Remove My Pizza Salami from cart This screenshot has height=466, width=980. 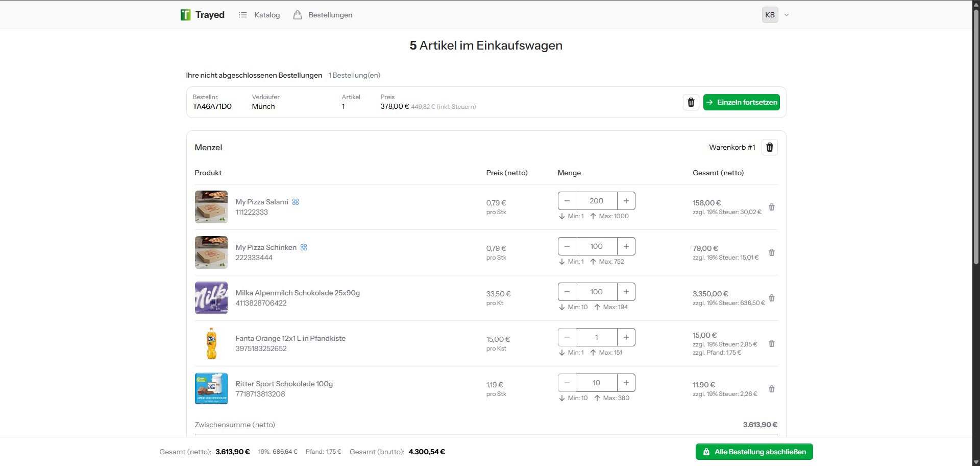pyautogui.click(x=771, y=207)
